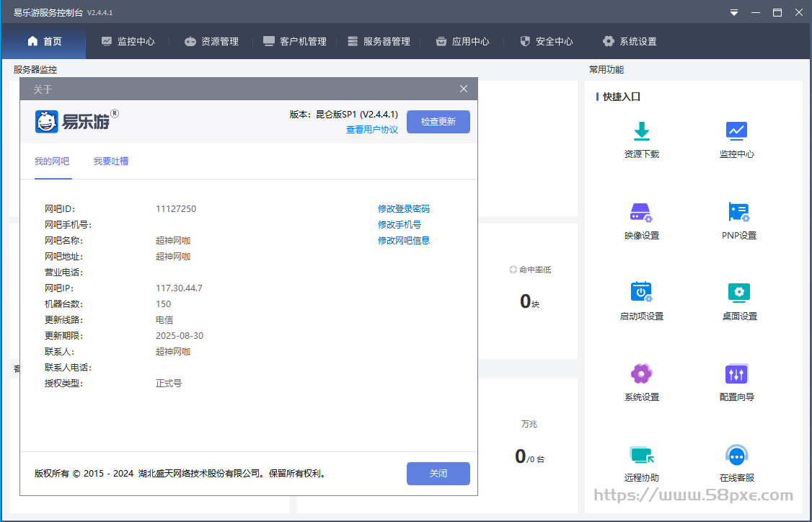Open the purple 系统设置 gear shortcut icon
The height and width of the screenshot is (522, 812).
point(641,373)
